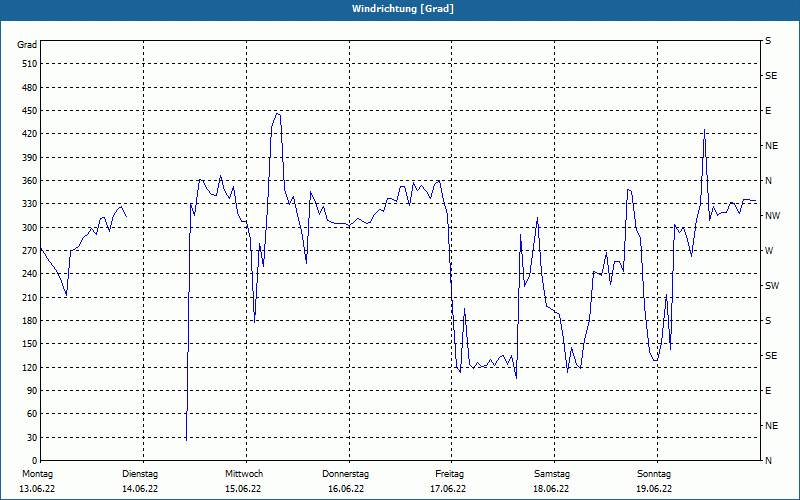Select the 450 value on the y-axis
The height and width of the screenshot is (500, 800).
[x=30, y=111]
